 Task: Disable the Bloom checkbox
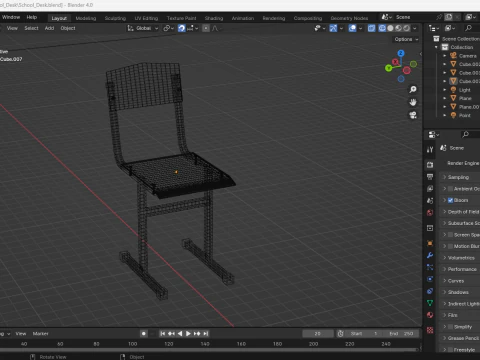click(x=450, y=200)
